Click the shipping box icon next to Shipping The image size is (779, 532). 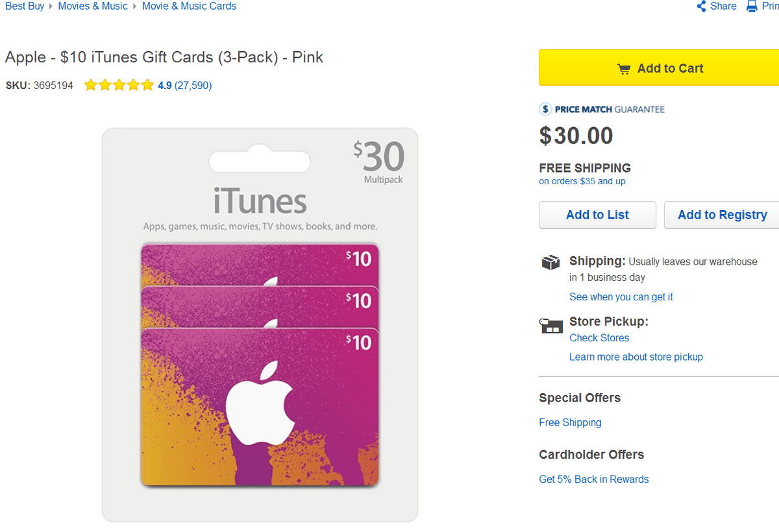pos(550,263)
